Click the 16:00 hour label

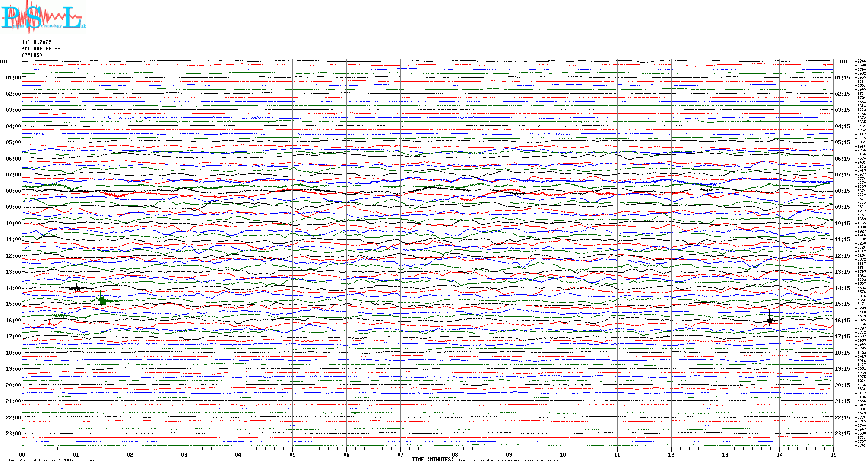coord(13,321)
